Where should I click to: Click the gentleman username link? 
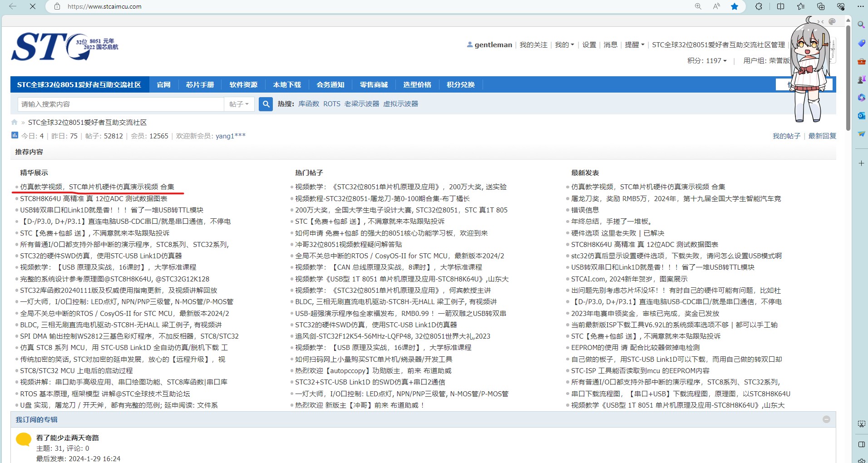pyautogui.click(x=493, y=44)
